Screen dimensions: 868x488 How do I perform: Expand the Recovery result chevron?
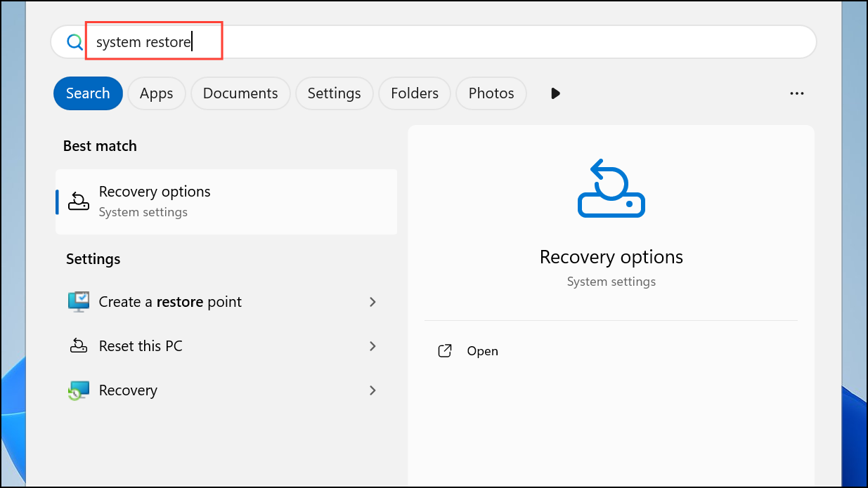point(373,390)
